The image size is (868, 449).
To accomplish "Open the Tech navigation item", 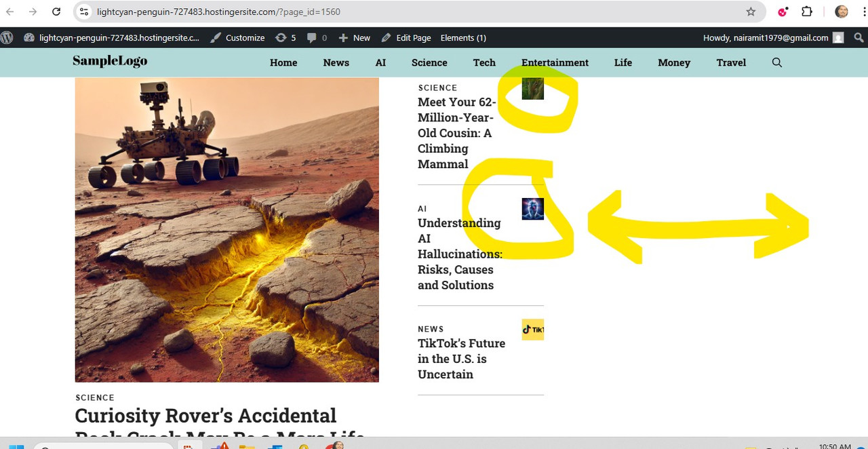I will (x=484, y=62).
